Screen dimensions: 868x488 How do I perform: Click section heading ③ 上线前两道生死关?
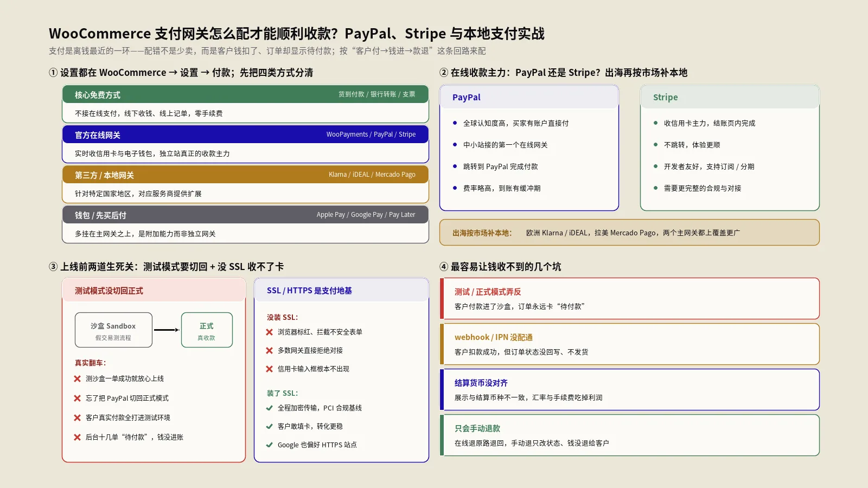(167, 267)
